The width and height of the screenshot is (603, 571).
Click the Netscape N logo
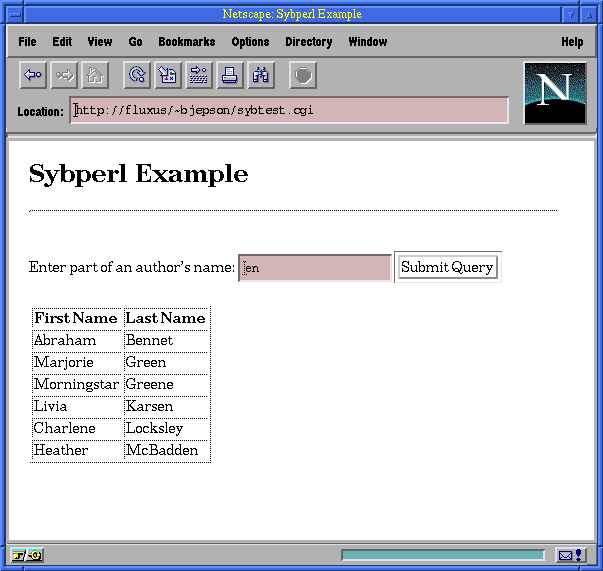[554, 93]
